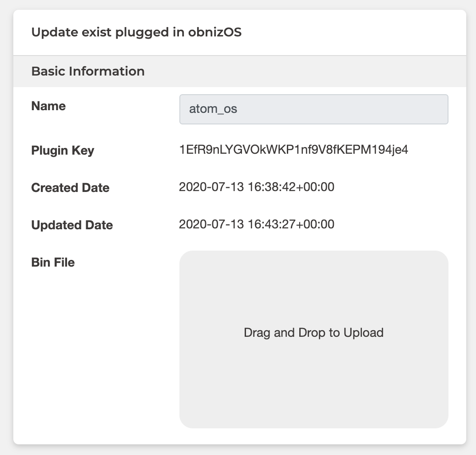Select the Plugin Key value string
476x455 pixels.
(293, 150)
